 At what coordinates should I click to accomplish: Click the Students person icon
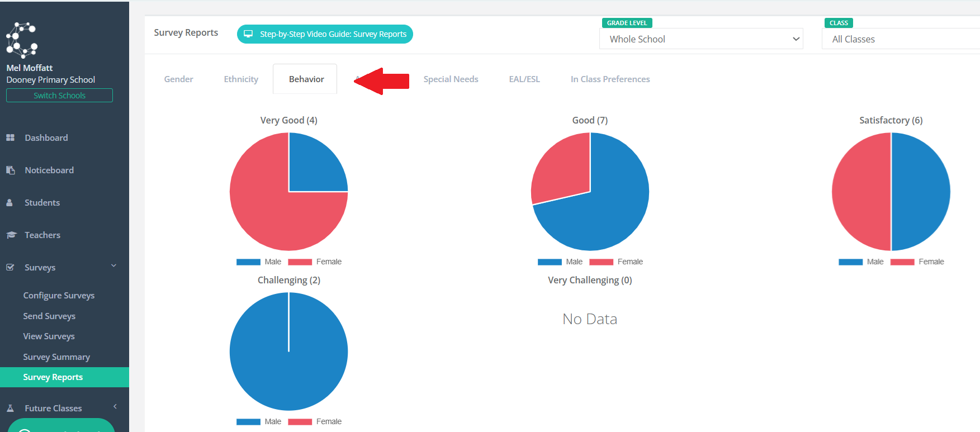coord(10,202)
